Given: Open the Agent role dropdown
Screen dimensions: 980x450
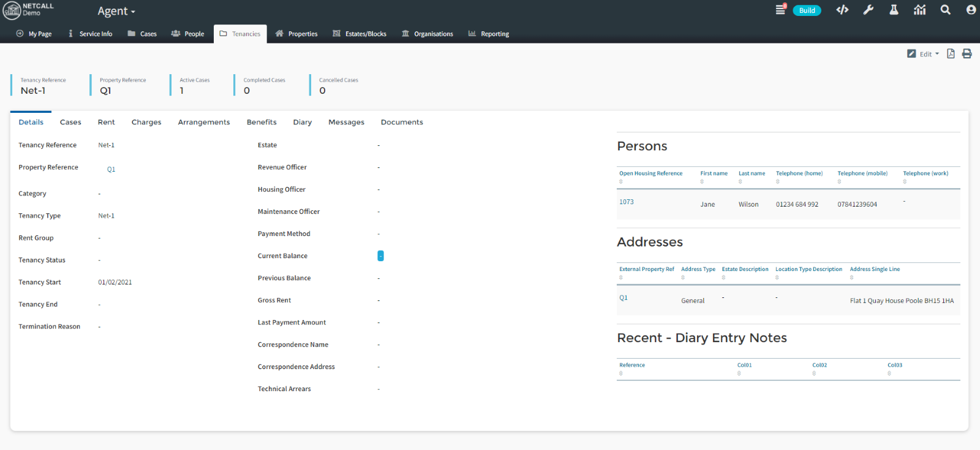Looking at the screenshot, I should click(x=116, y=11).
